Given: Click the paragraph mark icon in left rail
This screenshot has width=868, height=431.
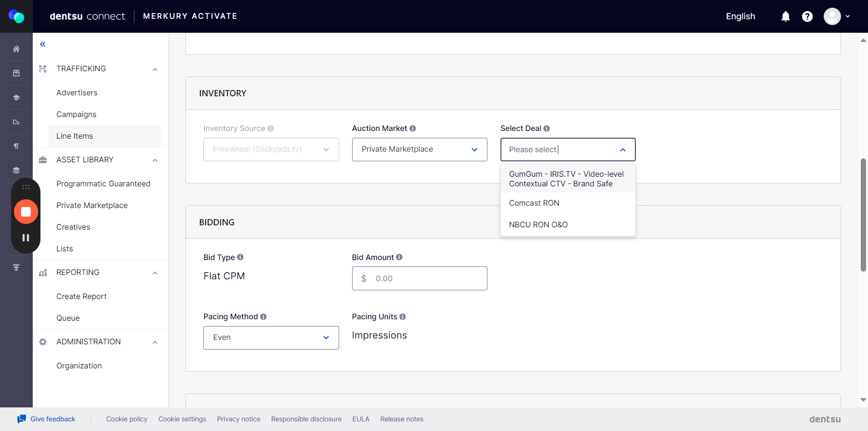Looking at the screenshot, I should pyautogui.click(x=16, y=146).
